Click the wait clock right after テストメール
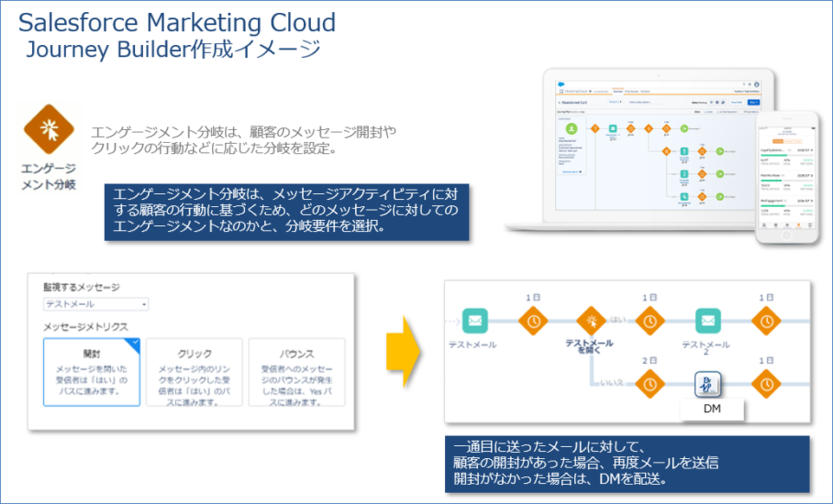 click(533, 320)
